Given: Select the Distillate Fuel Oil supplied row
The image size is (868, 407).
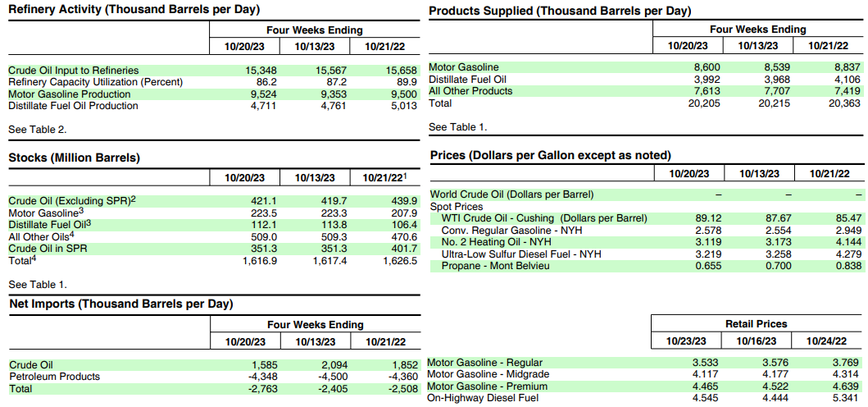Looking at the screenshot, I should 646,80.
